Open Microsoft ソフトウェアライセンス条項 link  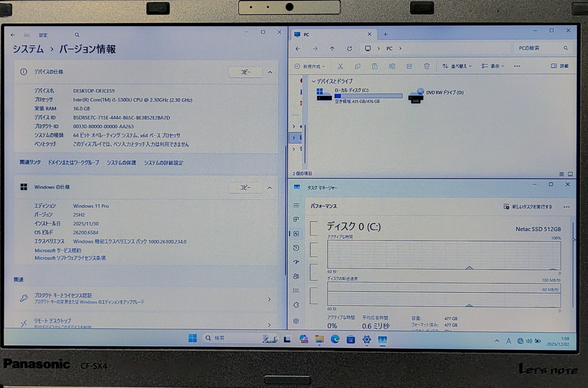70,258
